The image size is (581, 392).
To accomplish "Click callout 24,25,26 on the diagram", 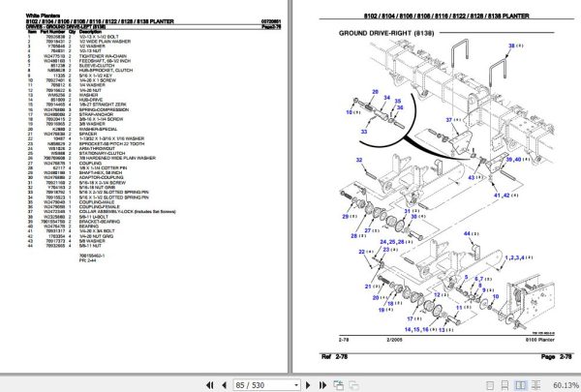I will coord(392,242).
